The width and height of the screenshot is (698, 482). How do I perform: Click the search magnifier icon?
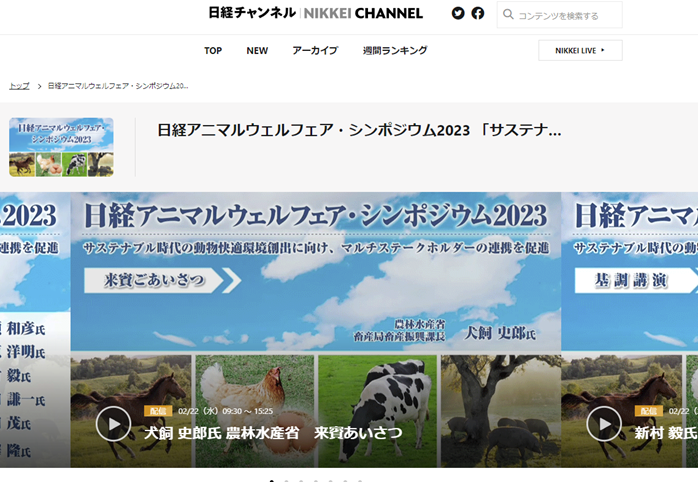508,14
